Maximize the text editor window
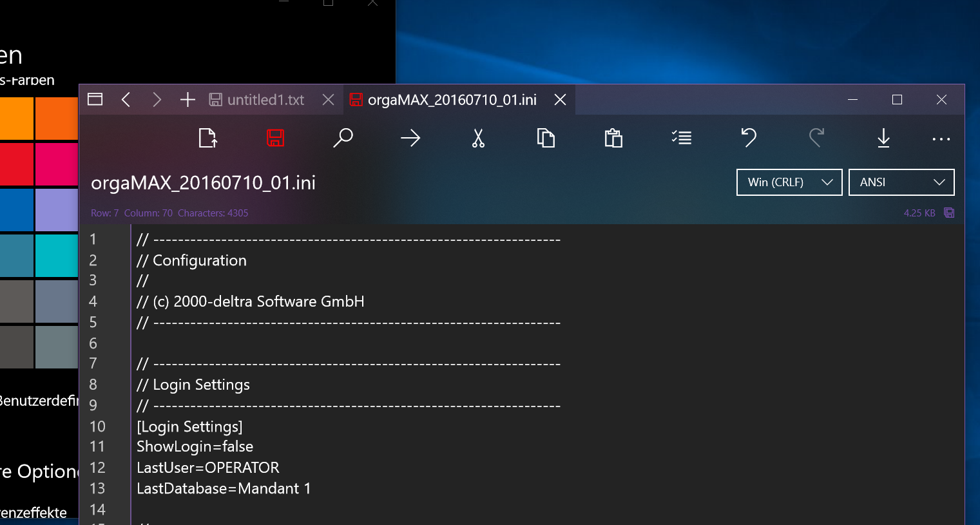The width and height of the screenshot is (980, 525). pos(897,99)
